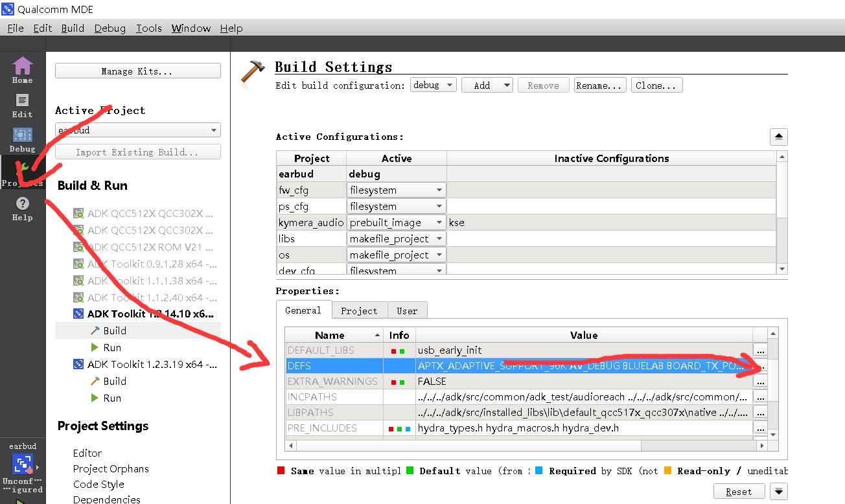Open the ellipsis editor for EXTRA_WARNINGS value
This screenshot has width=845, height=504.
[760, 382]
